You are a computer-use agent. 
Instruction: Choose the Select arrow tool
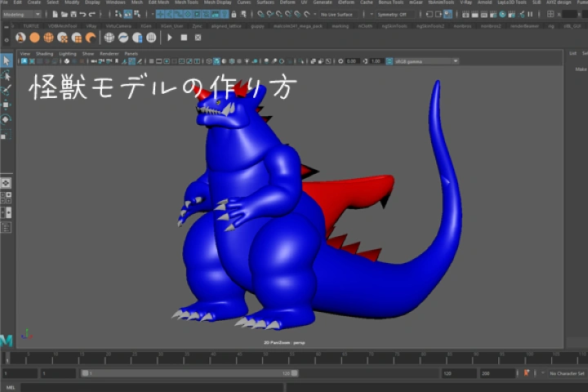tap(7, 60)
